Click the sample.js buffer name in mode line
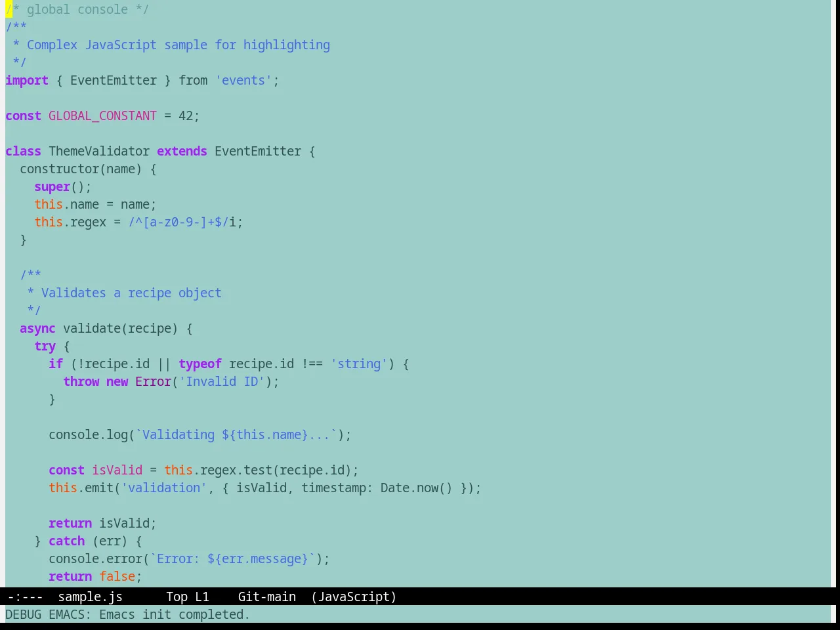Image resolution: width=840 pixels, height=630 pixels. [x=90, y=597]
